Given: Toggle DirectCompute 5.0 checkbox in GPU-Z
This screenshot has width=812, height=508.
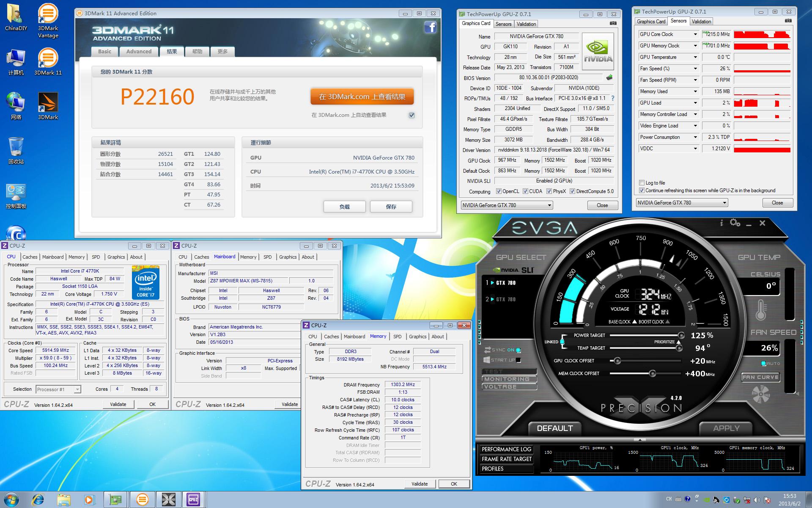Looking at the screenshot, I should coord(572,191).
